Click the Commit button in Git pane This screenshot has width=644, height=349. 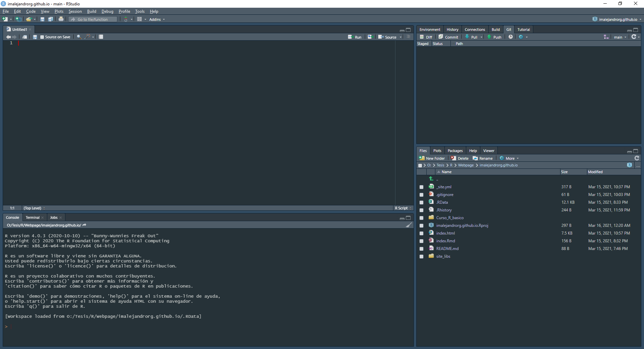(x=448, y=37)
